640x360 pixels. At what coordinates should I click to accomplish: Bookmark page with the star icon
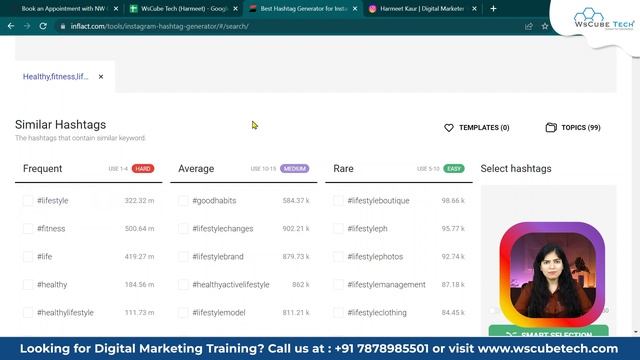coord(544,26)
